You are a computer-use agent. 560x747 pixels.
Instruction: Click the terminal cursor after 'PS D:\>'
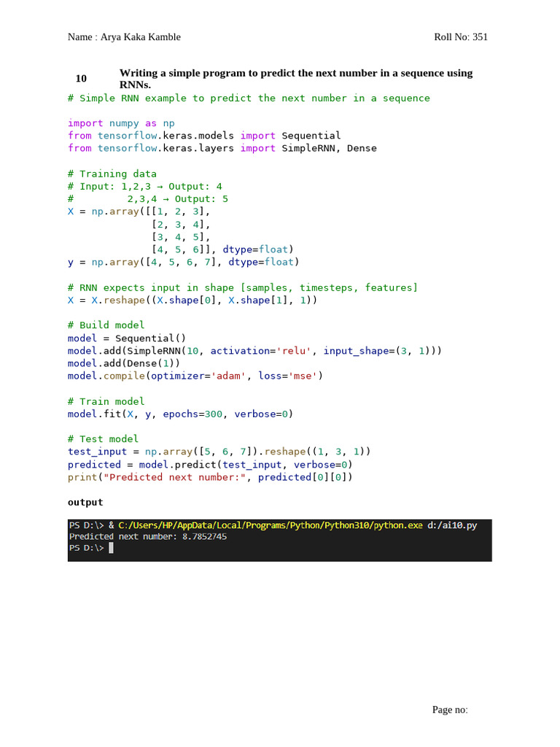111,549
